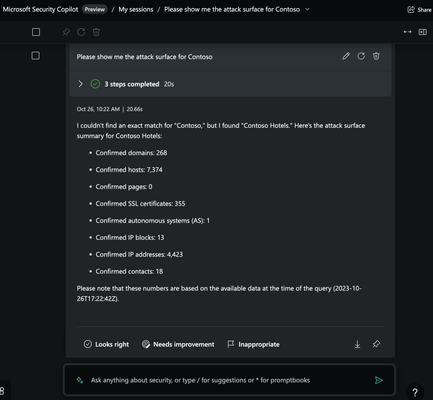The height and width of the screenshot is (400, 433).
Task: Select the 'Confirmed SSL certificates: 355' line
Action: coord(140,204)
